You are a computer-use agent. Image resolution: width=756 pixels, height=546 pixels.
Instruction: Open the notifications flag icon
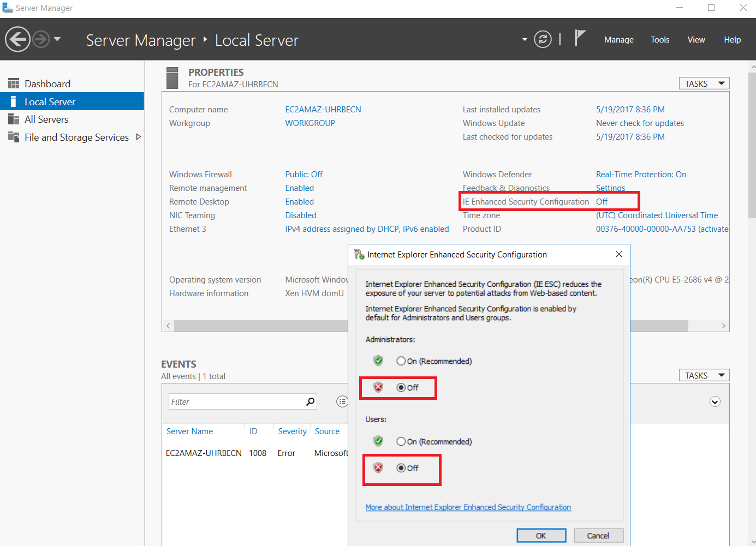tap(580, 38)
